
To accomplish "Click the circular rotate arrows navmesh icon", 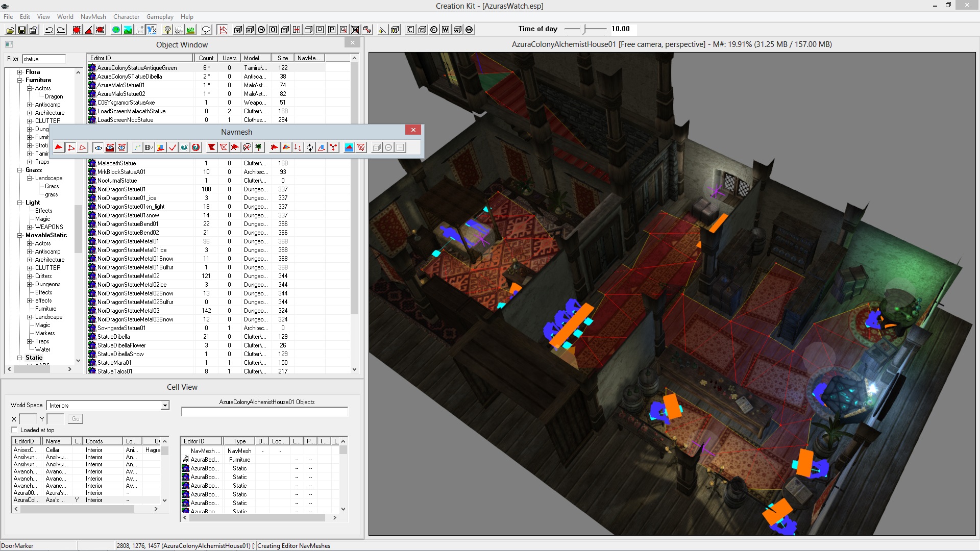I will click(310, 147).
